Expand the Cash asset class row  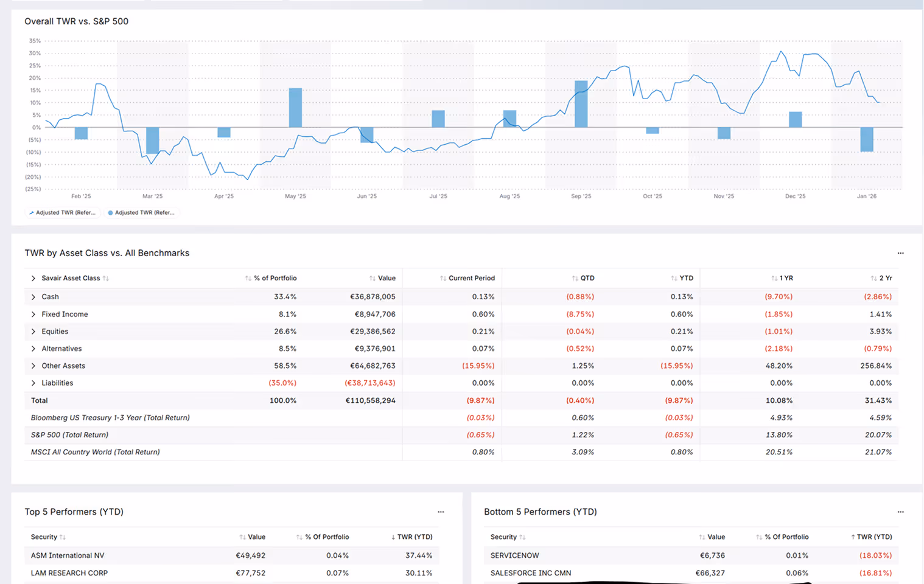[x=33, y=297]
